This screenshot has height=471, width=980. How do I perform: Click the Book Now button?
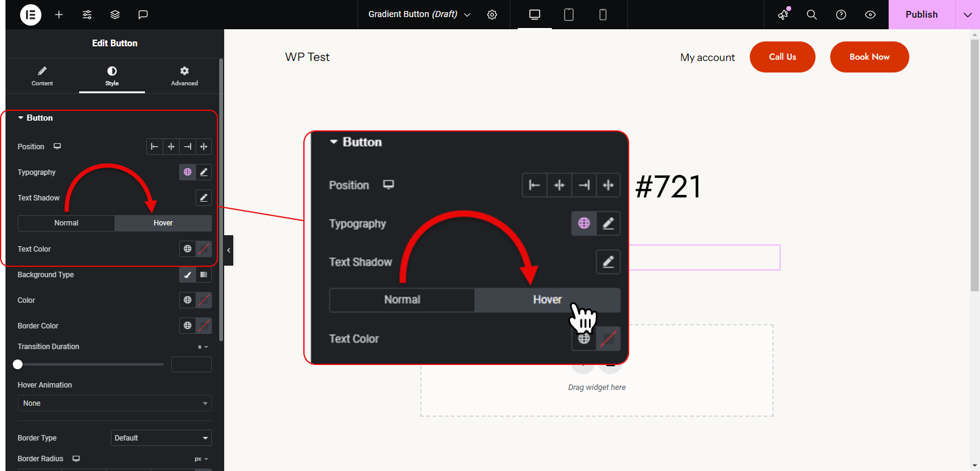pos(870,57)
